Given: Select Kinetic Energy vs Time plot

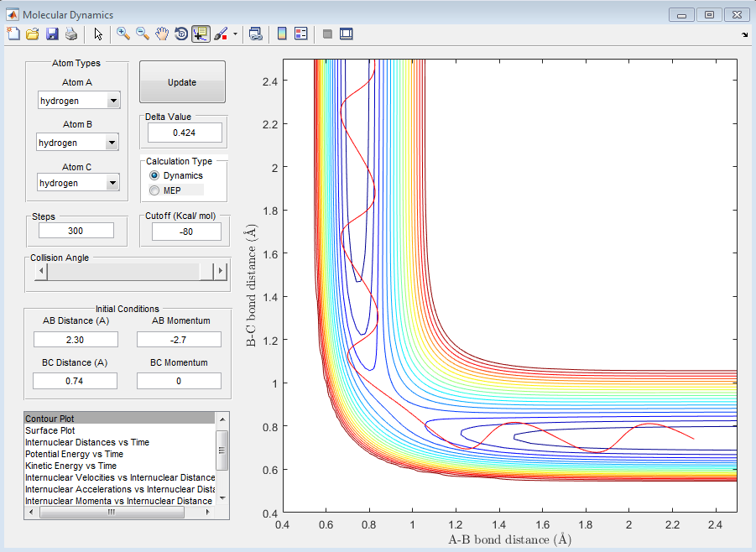Looking at the screenshot, I should 70,466.
